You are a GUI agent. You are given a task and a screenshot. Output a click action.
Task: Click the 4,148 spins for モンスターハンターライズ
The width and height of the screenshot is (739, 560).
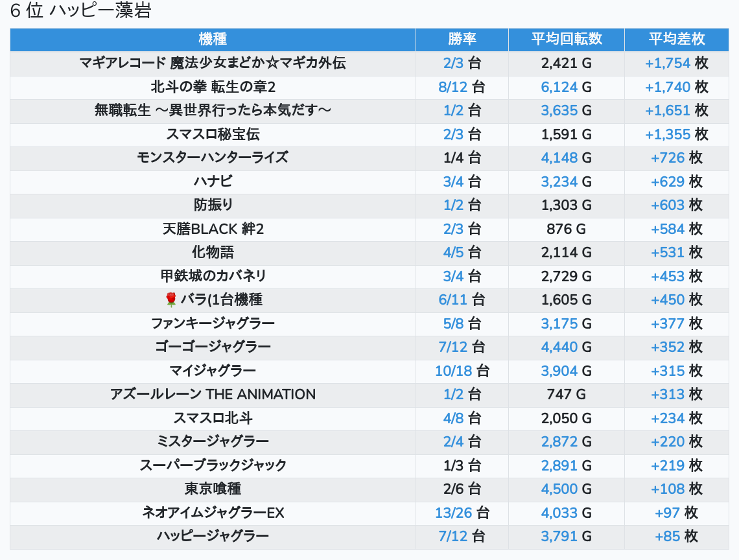(x=559, y=157)
